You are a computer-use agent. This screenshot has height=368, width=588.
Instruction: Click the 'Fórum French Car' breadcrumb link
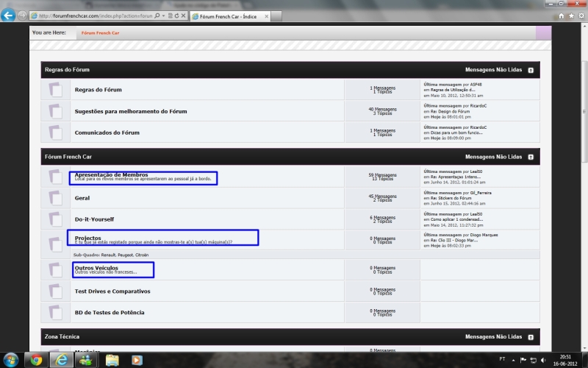[100, 33]
